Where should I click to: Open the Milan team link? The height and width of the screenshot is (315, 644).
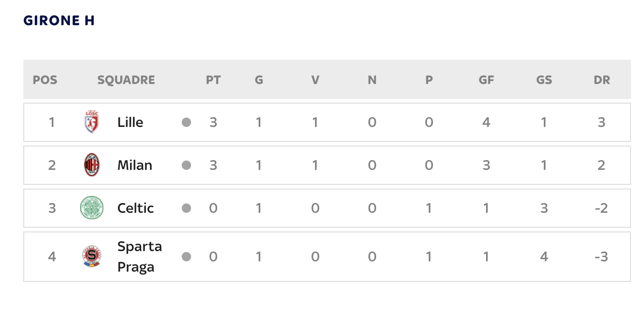(135, 165)
